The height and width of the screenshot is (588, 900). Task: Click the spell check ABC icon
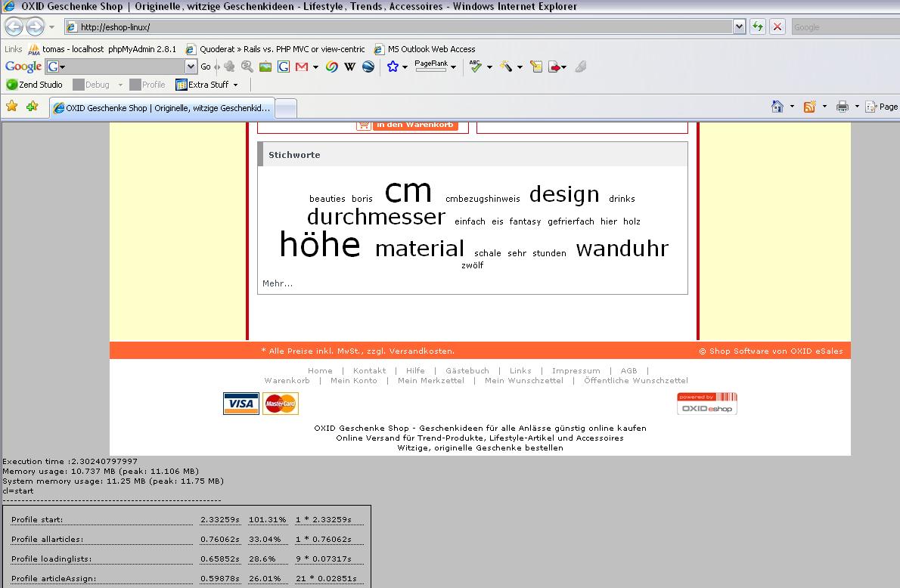point(475,67)
